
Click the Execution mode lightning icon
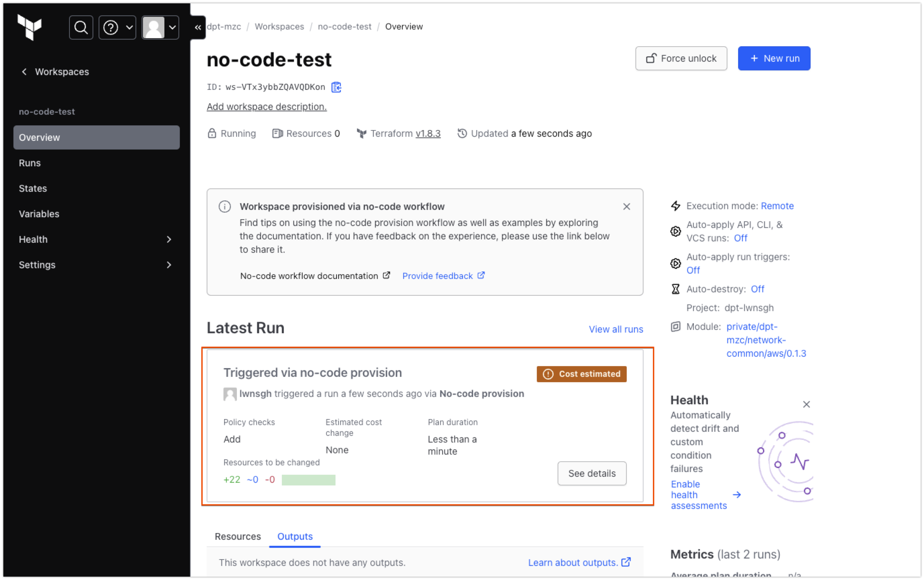tap(676, 206)
